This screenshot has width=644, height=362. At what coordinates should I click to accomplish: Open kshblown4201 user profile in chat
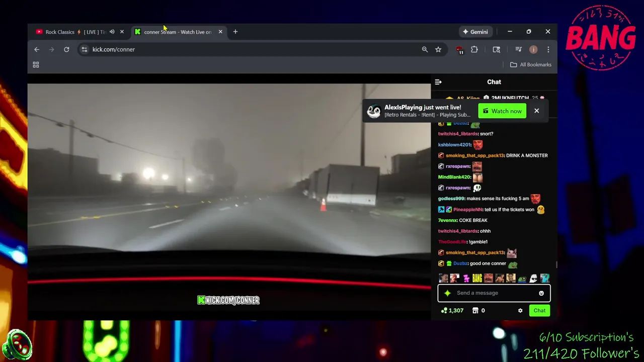(x=454, y=145)
